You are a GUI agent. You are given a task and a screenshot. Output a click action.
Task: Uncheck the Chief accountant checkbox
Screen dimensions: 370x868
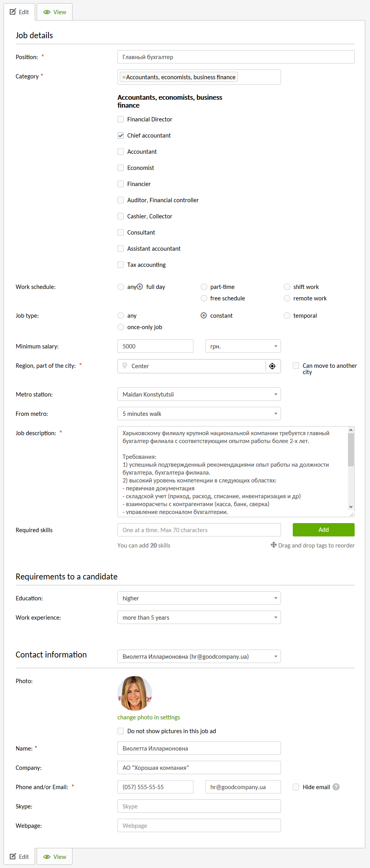click(121, 136)
